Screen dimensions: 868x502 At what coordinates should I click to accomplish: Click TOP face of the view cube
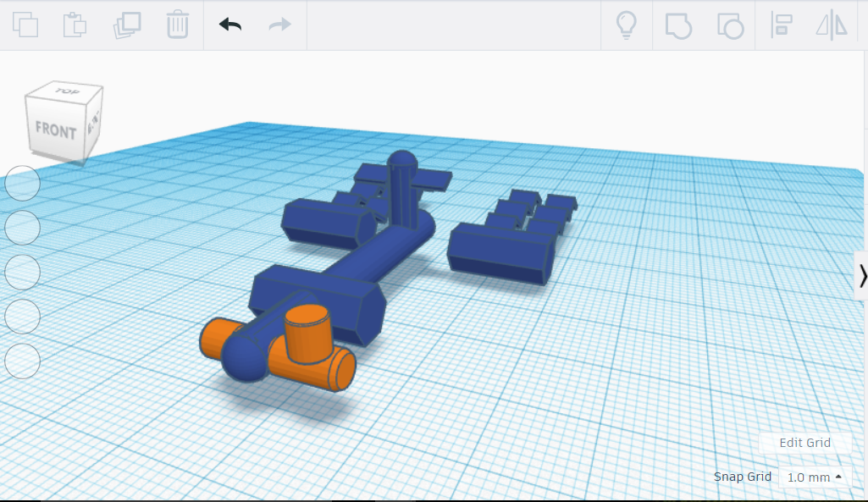66,91
